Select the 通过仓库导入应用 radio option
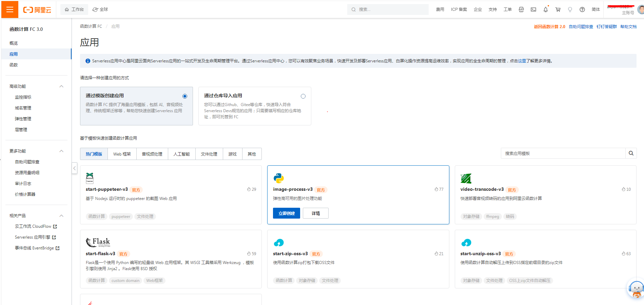 [303, 96]
